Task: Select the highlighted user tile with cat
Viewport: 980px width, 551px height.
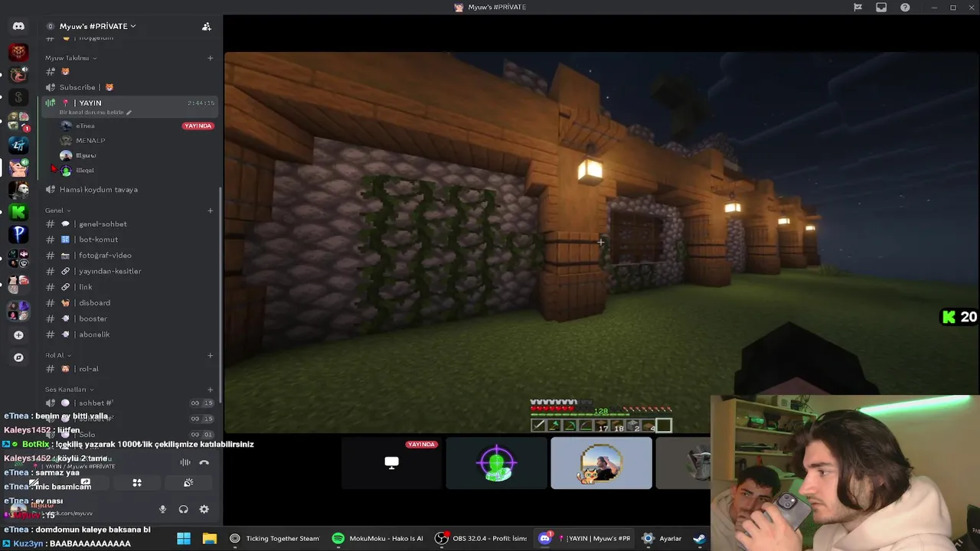Action: pyautogui.click(x=601, y=462)
